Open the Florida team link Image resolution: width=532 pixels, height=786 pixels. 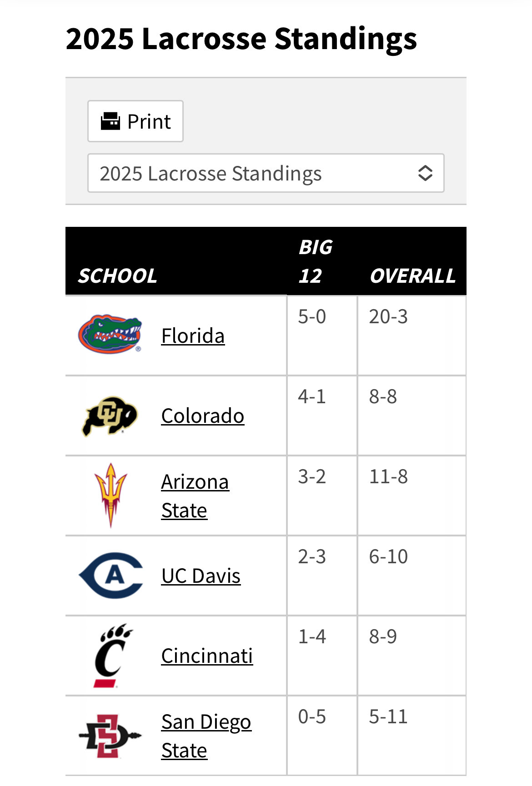pos(193,336)
